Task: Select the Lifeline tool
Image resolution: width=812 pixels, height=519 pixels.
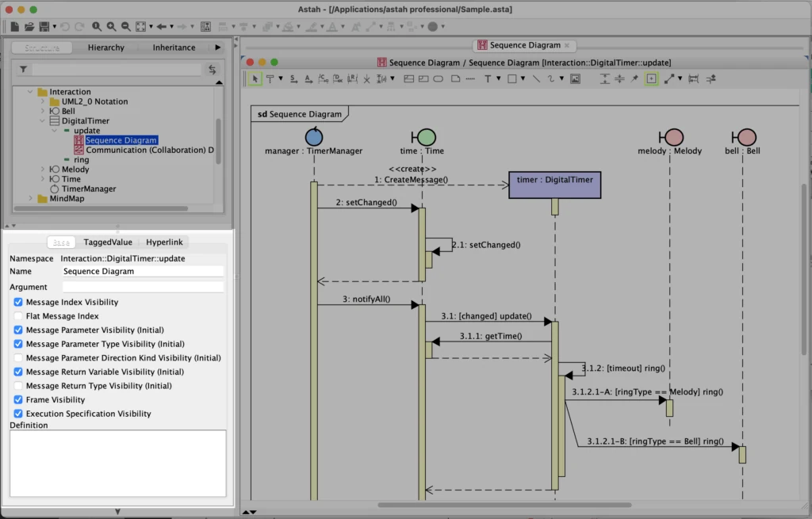Action: pyautogui.click(x=270, y=78)
